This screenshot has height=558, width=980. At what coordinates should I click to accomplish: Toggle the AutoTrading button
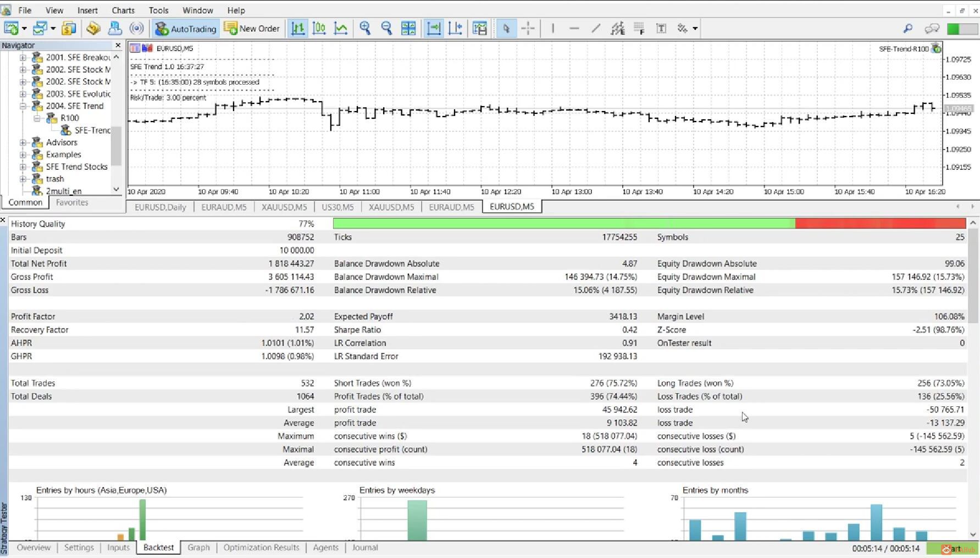coord(186,29)
